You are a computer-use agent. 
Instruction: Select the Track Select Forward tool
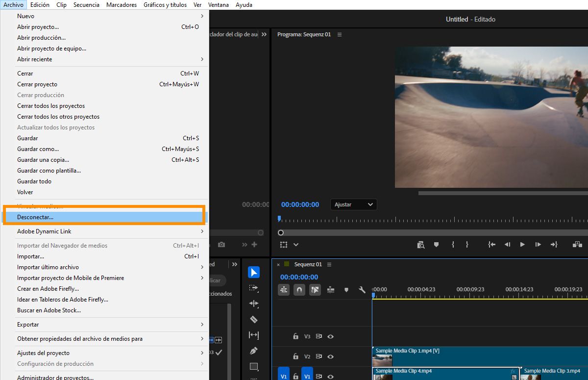point(254,288)
